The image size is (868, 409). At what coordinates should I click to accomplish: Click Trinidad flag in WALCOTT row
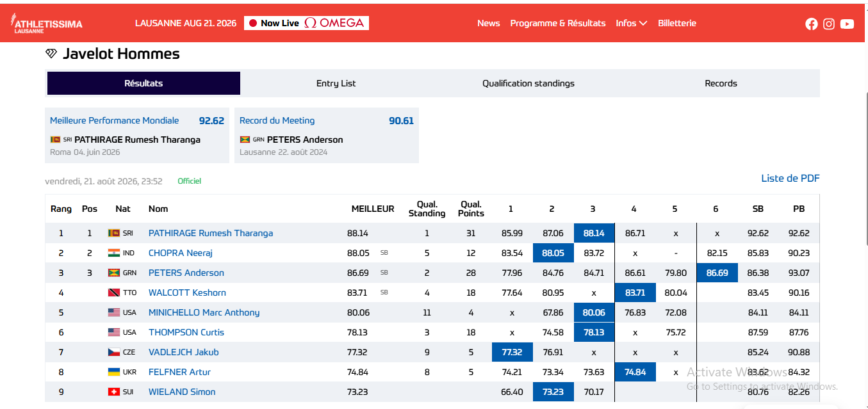coord(114,293)
